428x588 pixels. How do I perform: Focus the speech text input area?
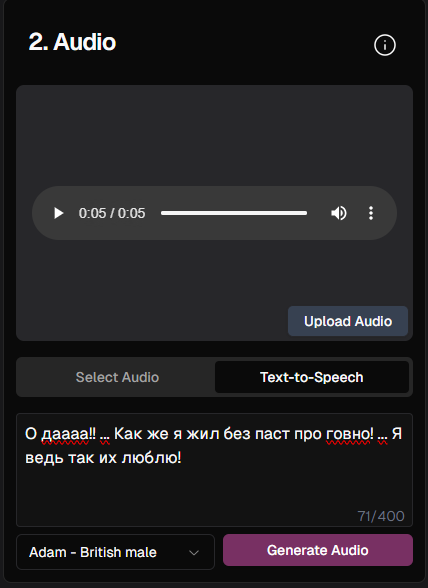(214, 470)
